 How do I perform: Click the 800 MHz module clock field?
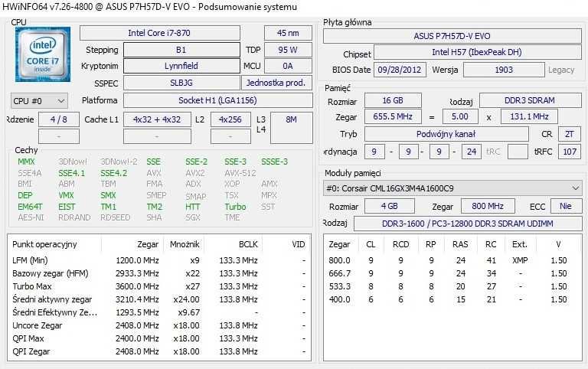[x=488, y=206]
